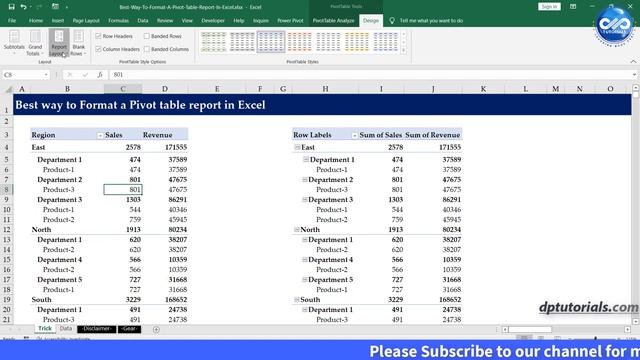The image size is (640, 360).
Task: Open the Power Pivot tab
Action: pyautogui.click(x=290, y=20)
